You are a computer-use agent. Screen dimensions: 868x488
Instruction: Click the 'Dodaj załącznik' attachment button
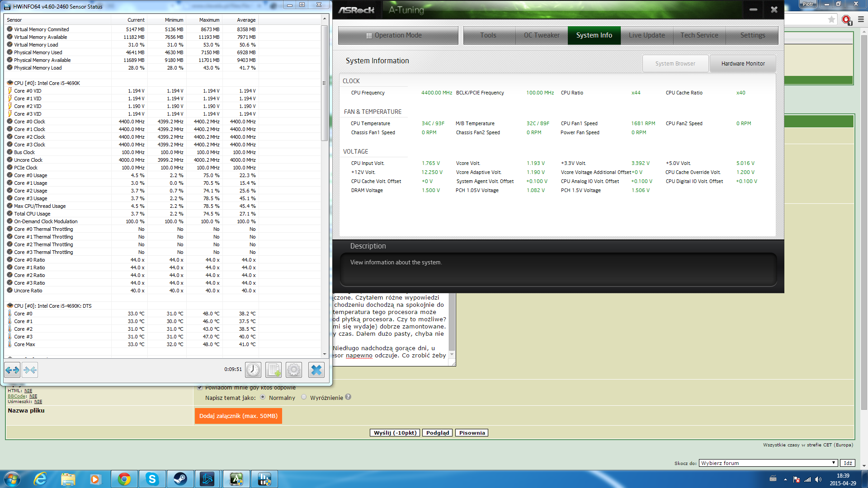click(x=238, y=416)
